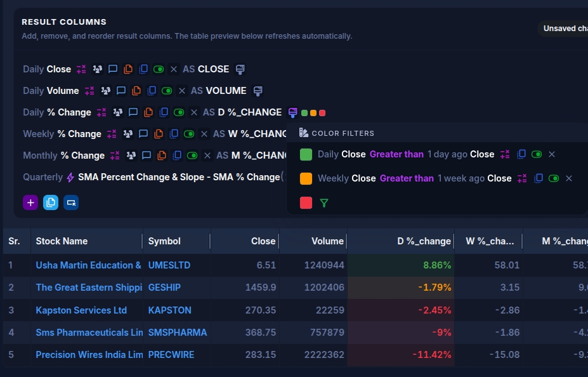
Task: Copy the Daily Volume column (orange icon)
Action: (136, 91)
